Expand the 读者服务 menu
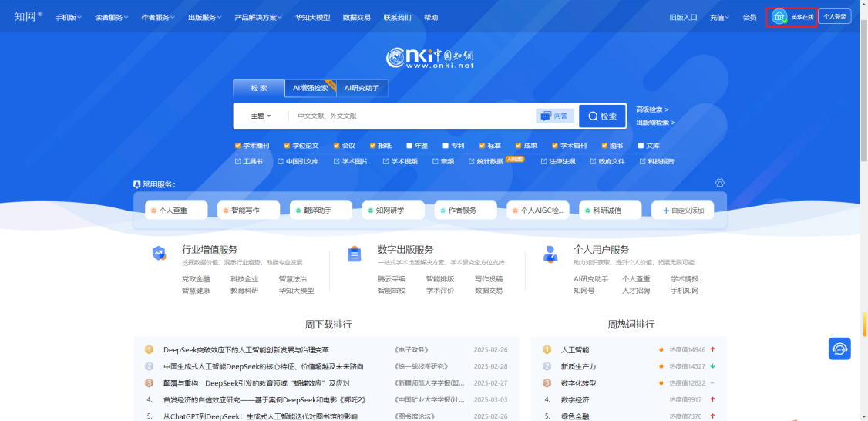 (111, 17)
